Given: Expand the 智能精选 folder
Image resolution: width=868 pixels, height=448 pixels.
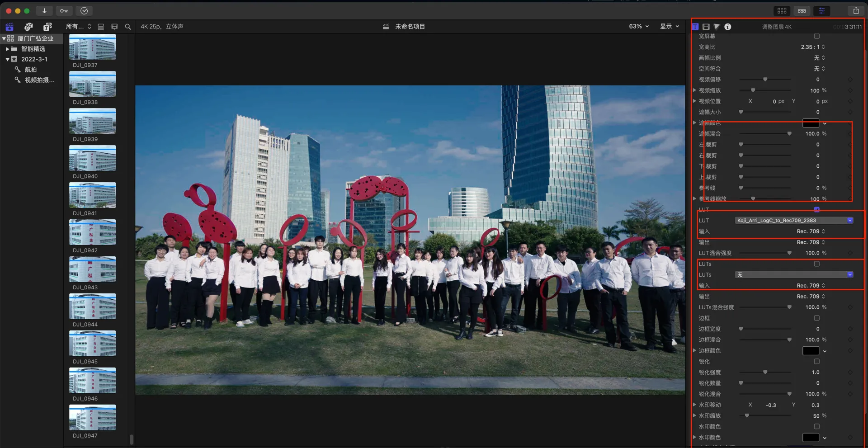Looking at the screenshot, I should pyautogui.click(x=7, y=49).
